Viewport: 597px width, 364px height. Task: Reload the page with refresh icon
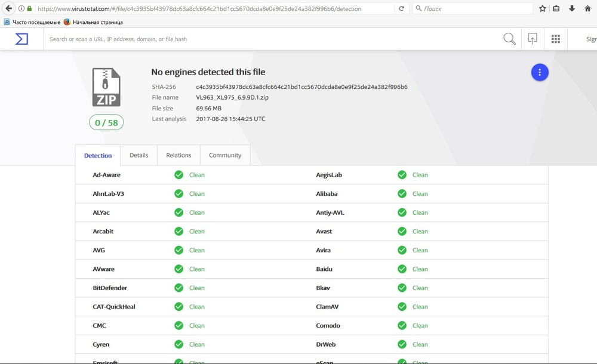(x=402, y=9)
